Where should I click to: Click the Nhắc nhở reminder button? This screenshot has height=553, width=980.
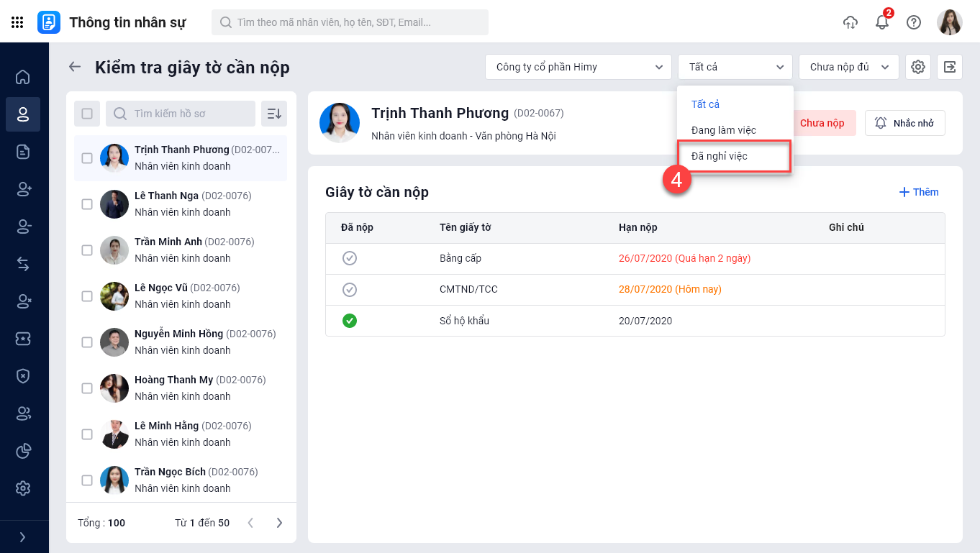click(x=905, y=123)
